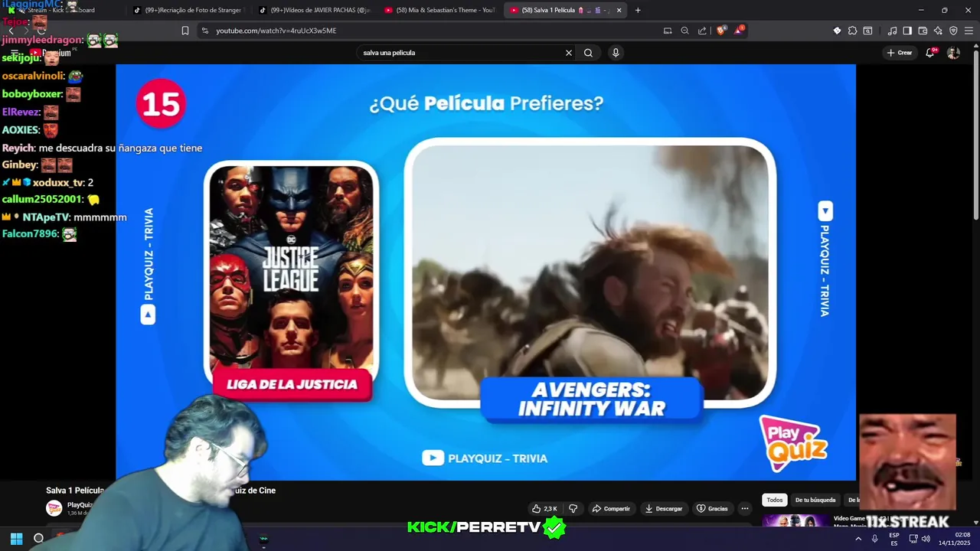Screen dimensions: 980x551
Task: Open the Brave Wallet icon
Action: pyautogui.click(x=923, y=31)
